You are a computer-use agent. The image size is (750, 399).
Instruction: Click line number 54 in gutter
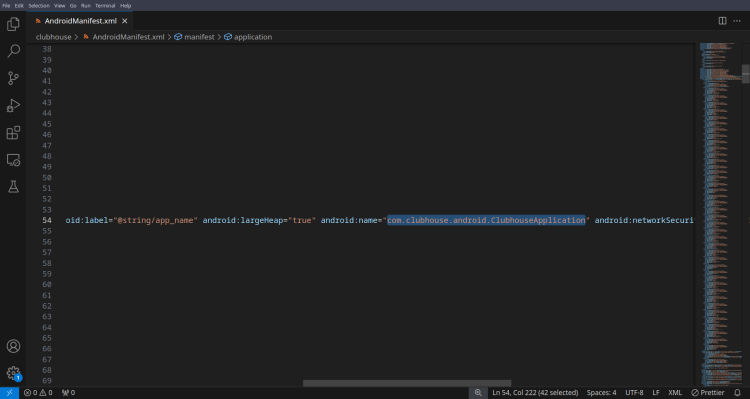point(47,220)
